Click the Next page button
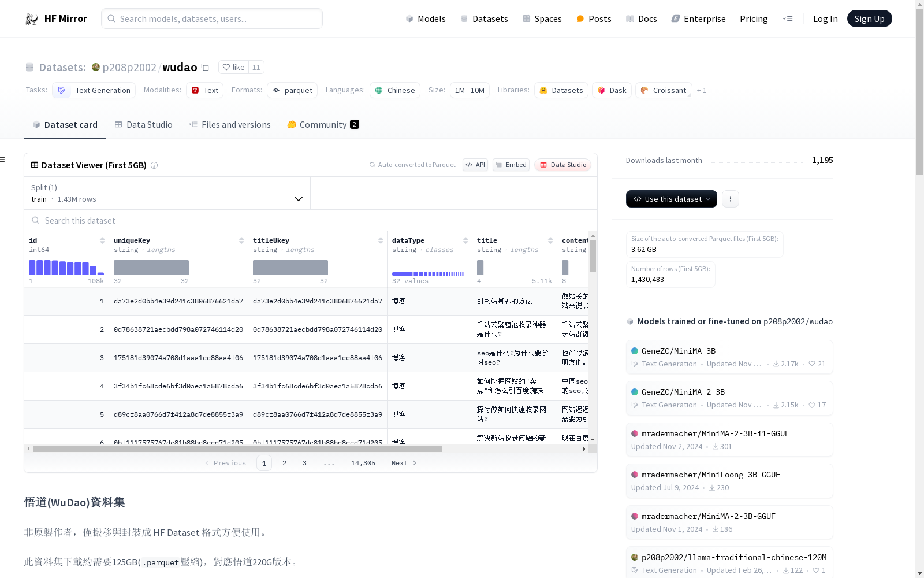Screen dimensions: 924x578 coord(404,463)
